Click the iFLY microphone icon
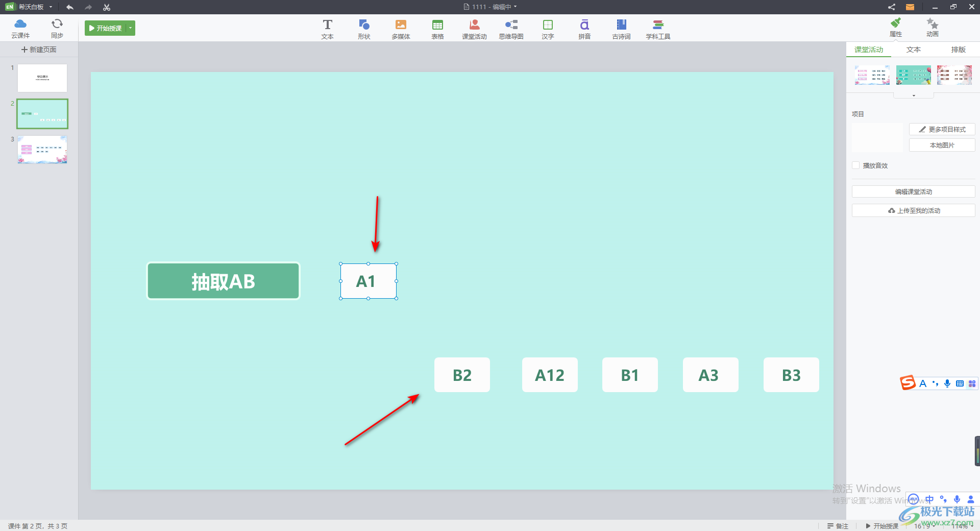 coord(957,499)
